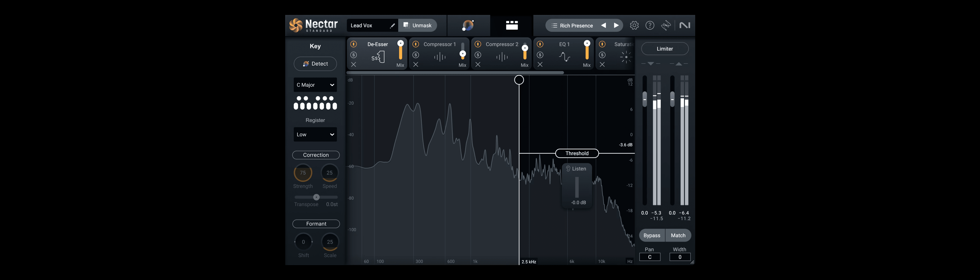Viewport: 980px width, 280px height.
Task: Toggle the Listen button in de-esser
Action: click(x=576, y=169)
